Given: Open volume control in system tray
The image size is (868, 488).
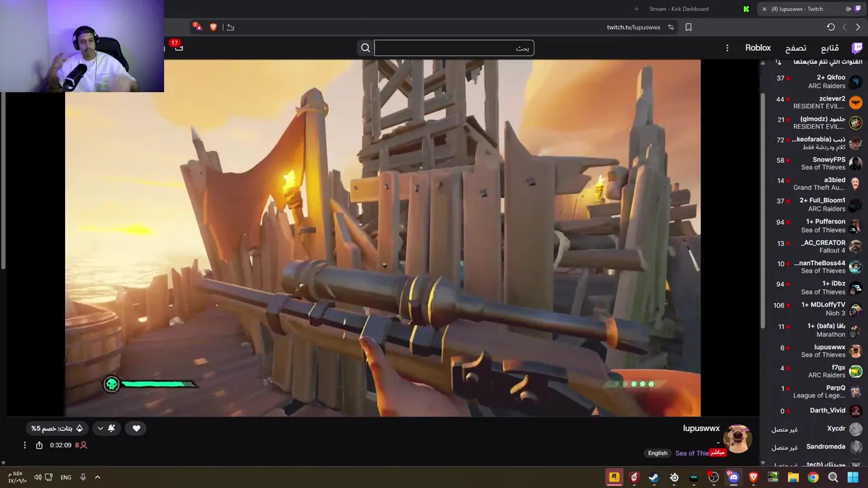Looking at the screenshot, I should pos(38,477).
